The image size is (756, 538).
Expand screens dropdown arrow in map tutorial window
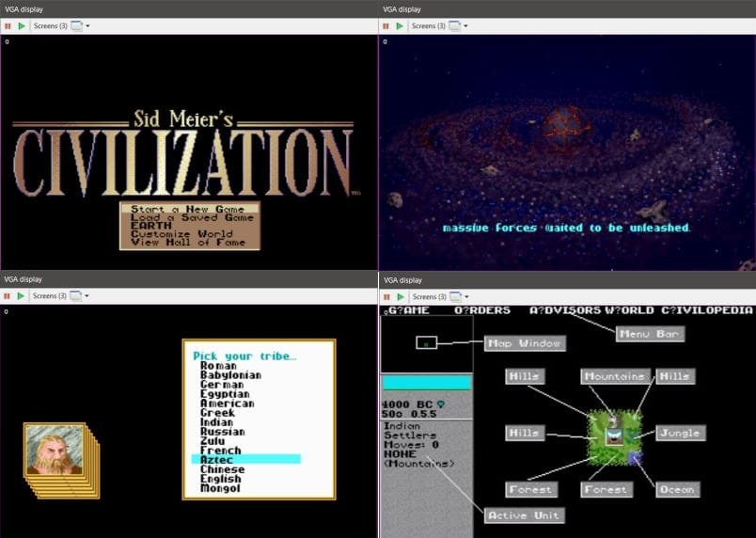coord(466,297)
